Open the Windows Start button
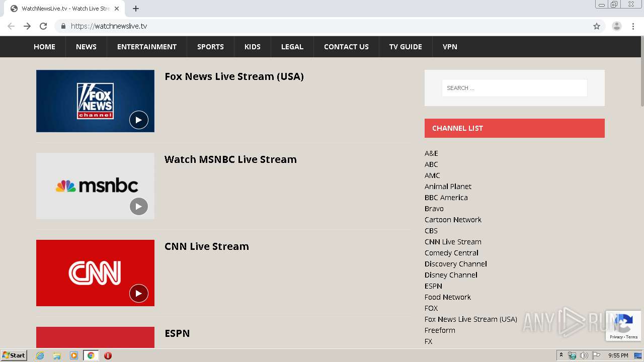 click(14, 355)
